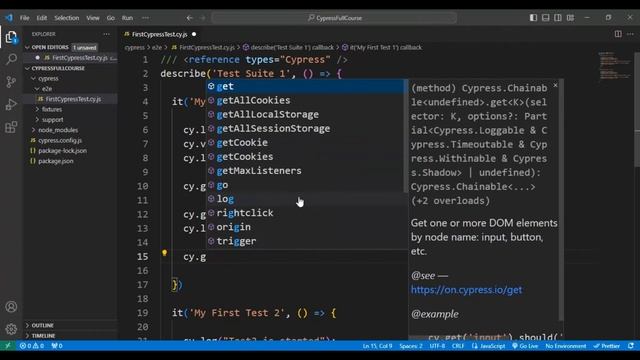The width and height of the screenshot is (640, 360).
Task: Click No Environment status item
Action: pyautogui.click(x=566, y=346)
